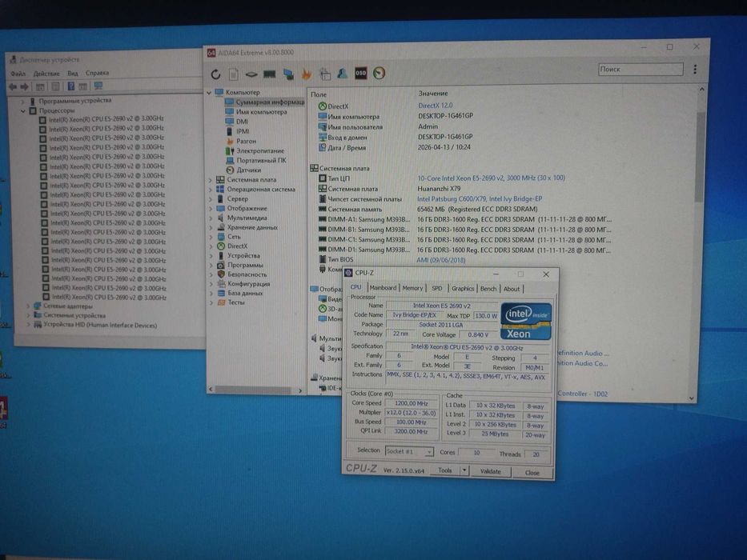Click Device Manager blue help icon
The height and width of the screenshot is (560, 747).
coord(71,86)
